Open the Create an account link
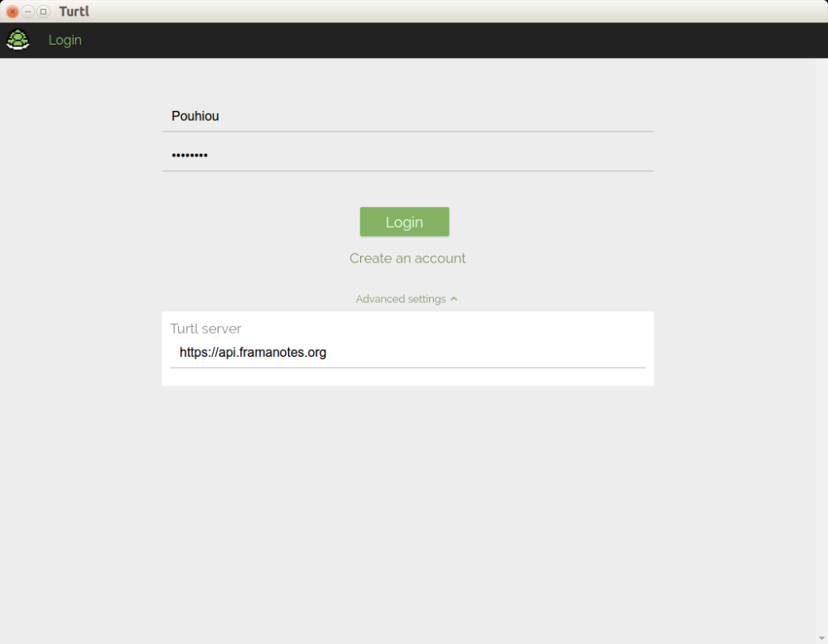Viewport: 828px width, 644px height. click(x=407, y=258)
